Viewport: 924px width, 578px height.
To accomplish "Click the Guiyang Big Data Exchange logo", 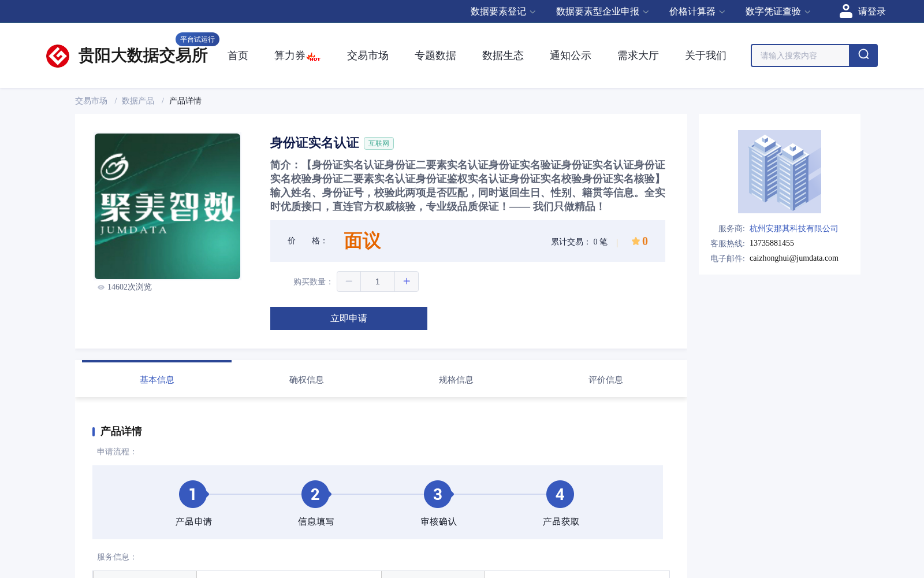I will pos(126,55).
